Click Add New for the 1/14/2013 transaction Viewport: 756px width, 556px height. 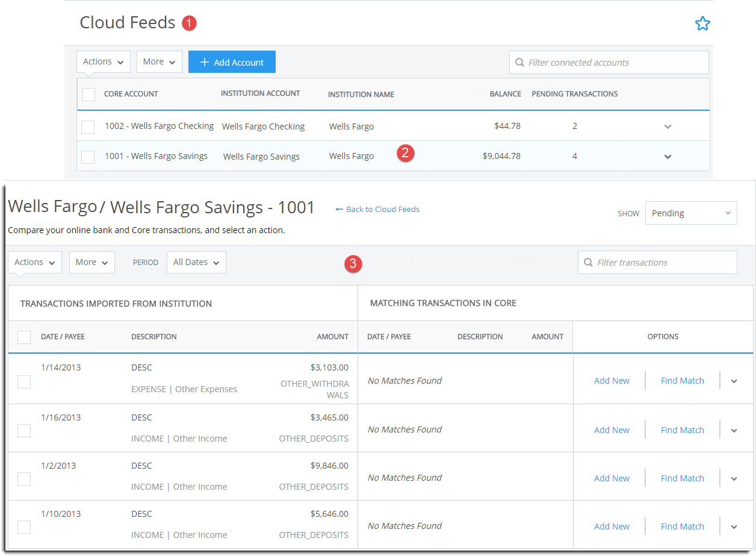pos(612,381)
